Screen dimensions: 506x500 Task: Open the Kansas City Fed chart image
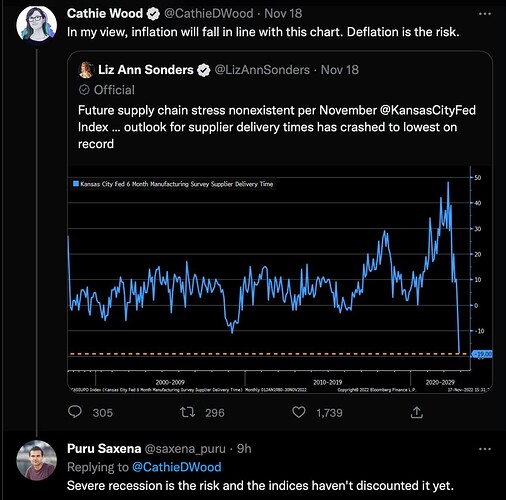[280, 279]
